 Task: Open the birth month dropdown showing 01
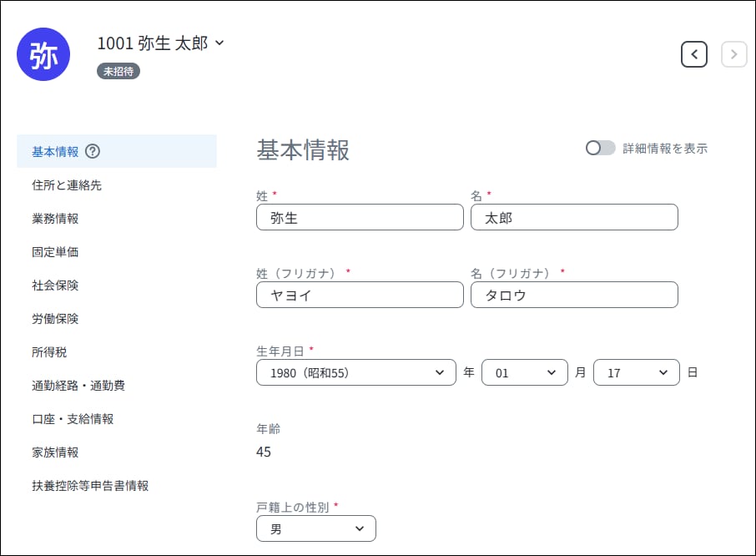[525, 372]
